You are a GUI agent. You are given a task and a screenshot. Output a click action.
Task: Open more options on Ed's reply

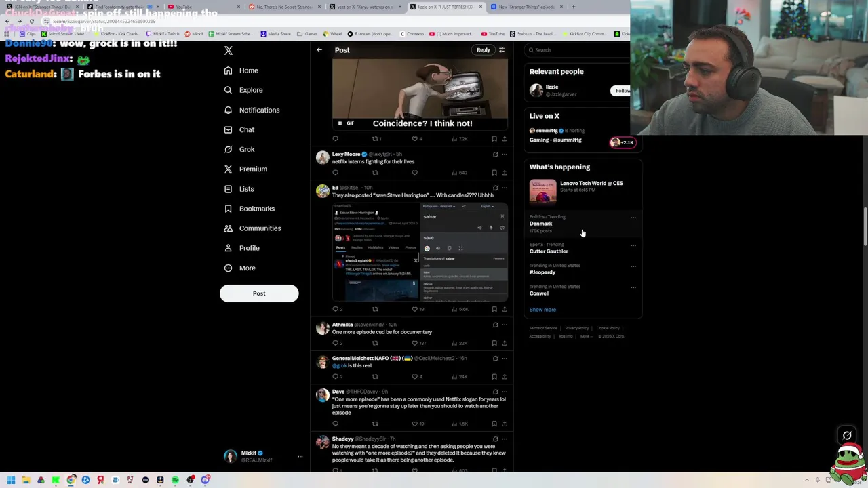(x=505, y=188)
